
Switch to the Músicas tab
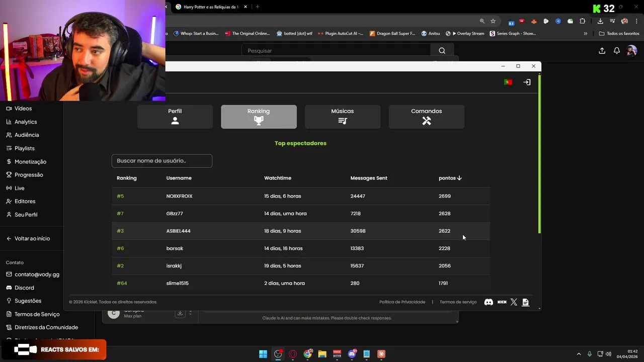coord(343,117)
